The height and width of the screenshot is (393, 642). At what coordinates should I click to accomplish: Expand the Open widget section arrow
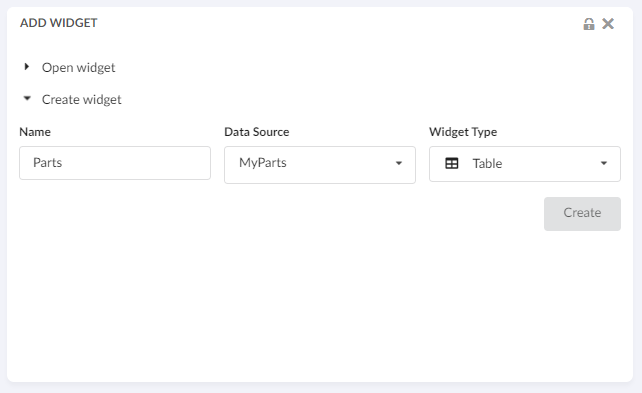point(27,66)
